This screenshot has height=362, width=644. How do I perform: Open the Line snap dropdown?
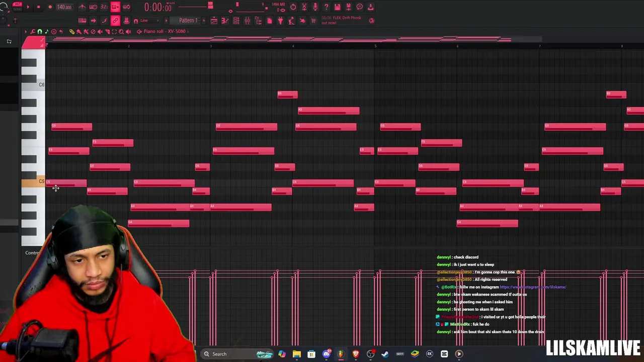coord(149,21)
